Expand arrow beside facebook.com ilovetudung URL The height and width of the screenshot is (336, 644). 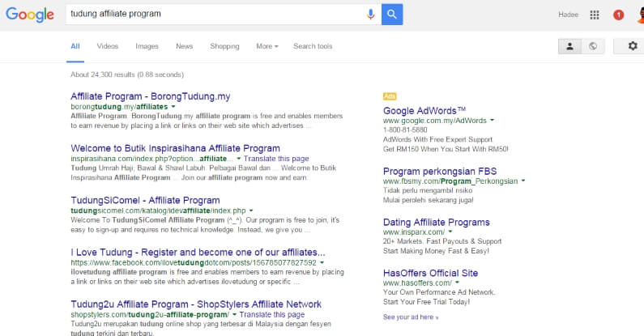pos(322,262)
